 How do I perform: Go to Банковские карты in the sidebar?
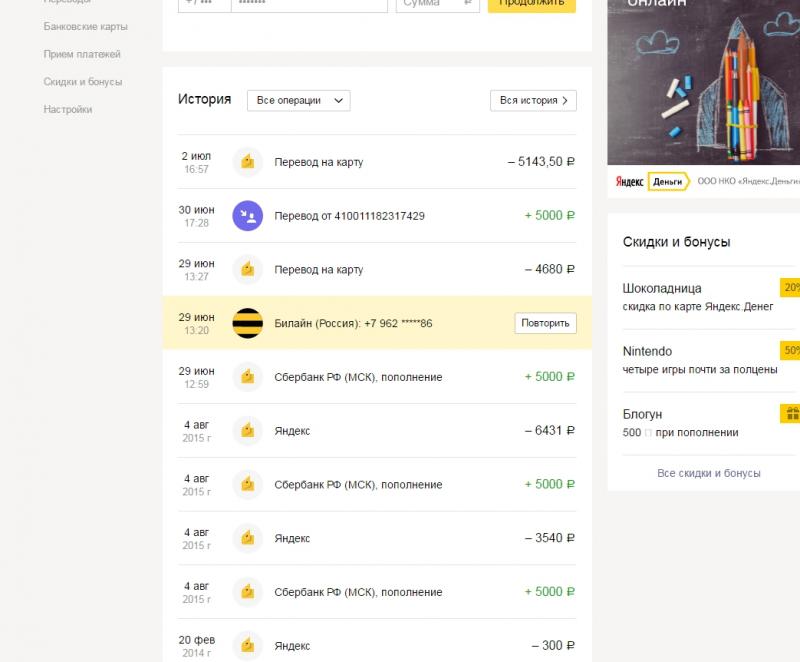86,26
